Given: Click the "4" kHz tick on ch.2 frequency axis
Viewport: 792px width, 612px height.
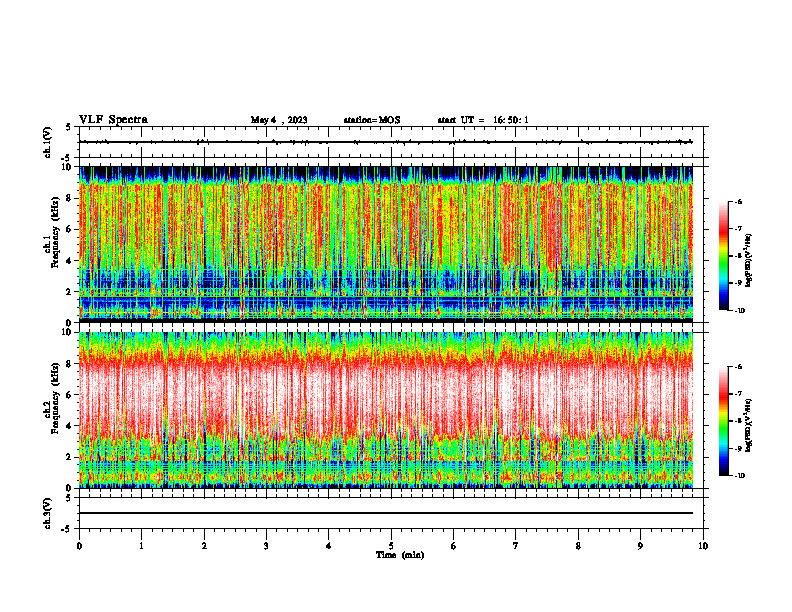Looking at the screenshot, I should click(70, 426).
